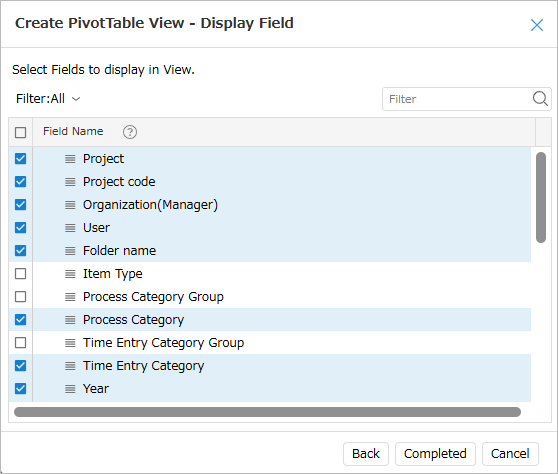This screenshot has height=474, width=558.
Task: Click the Back button
Action: [x=366, y=454]
